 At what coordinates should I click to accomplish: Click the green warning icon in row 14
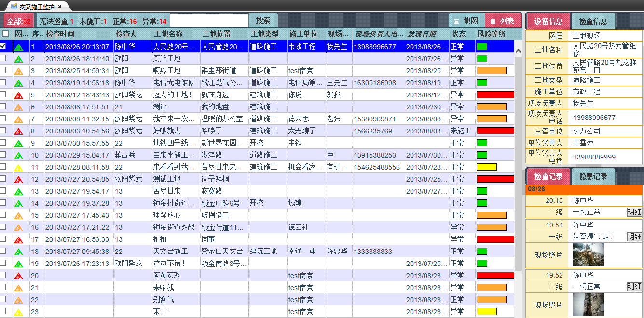19,203
